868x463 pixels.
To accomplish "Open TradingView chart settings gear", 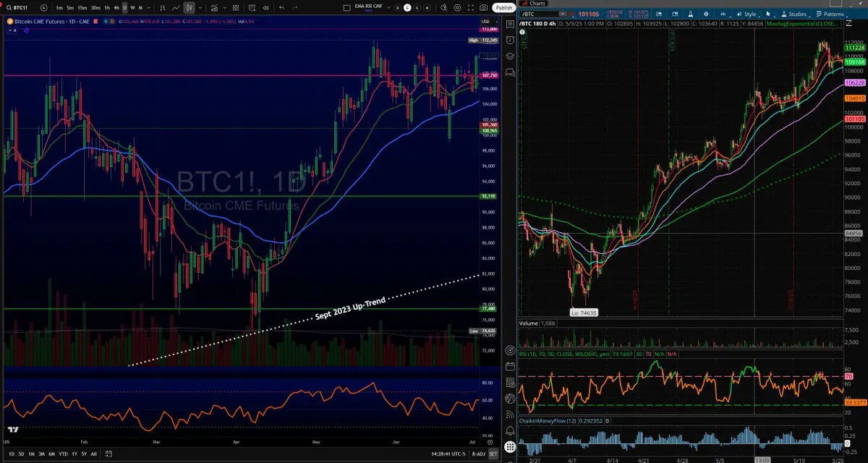I will coord(457,7).
